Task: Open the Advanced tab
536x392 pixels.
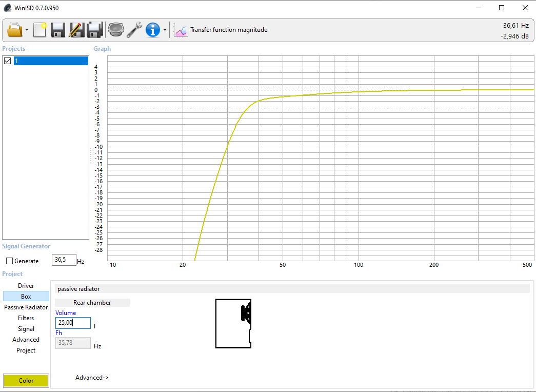Action: 26,340
